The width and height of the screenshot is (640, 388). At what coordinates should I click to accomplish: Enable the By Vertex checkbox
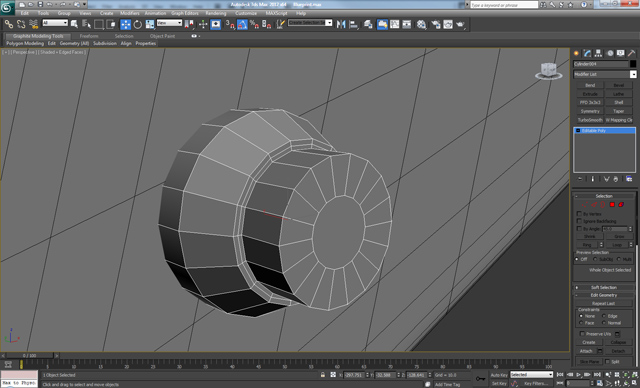click(579, 214)
